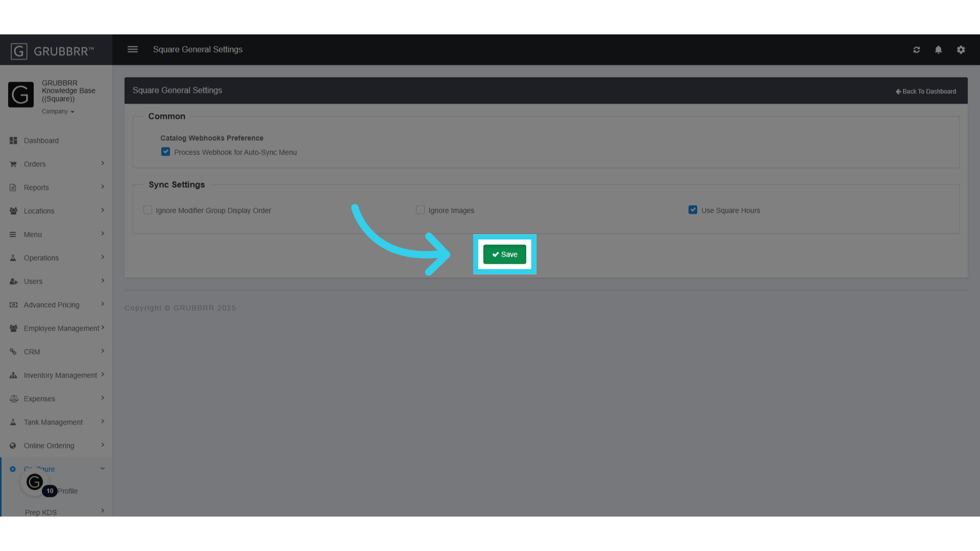Expand the Orders submenu chevron
The height and width of the screenshot is (551, 980).
(103, 163)
